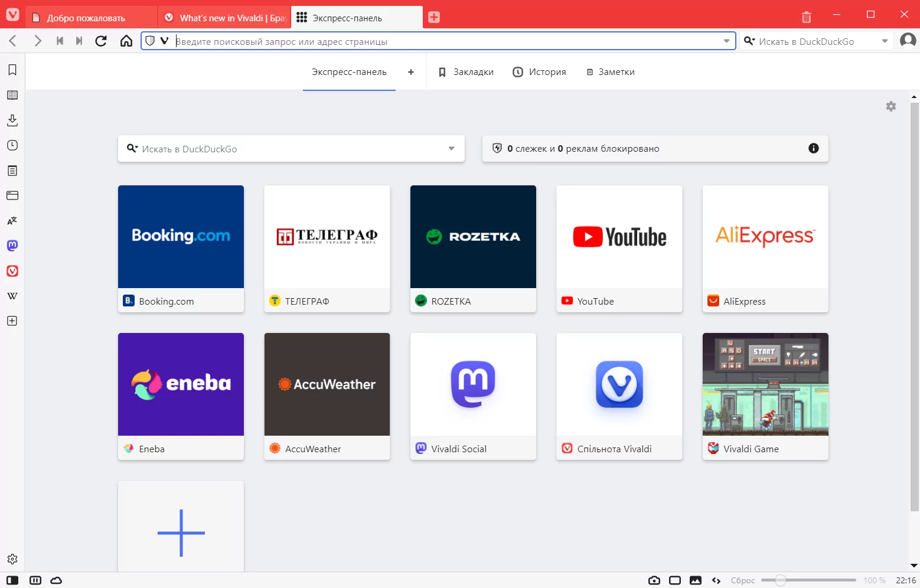
Task: Open the Закладки start page section
Action: (466, 72)
